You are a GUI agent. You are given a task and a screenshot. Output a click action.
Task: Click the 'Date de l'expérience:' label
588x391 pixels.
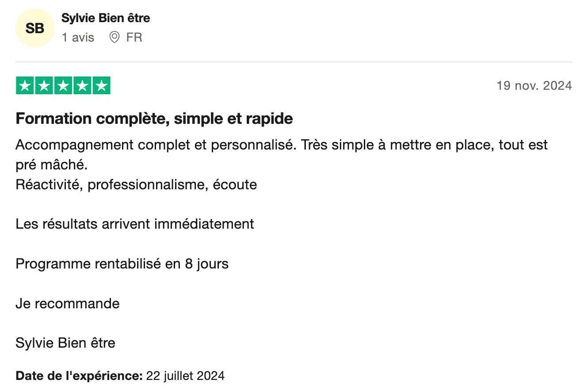click(x=79, y=376)
